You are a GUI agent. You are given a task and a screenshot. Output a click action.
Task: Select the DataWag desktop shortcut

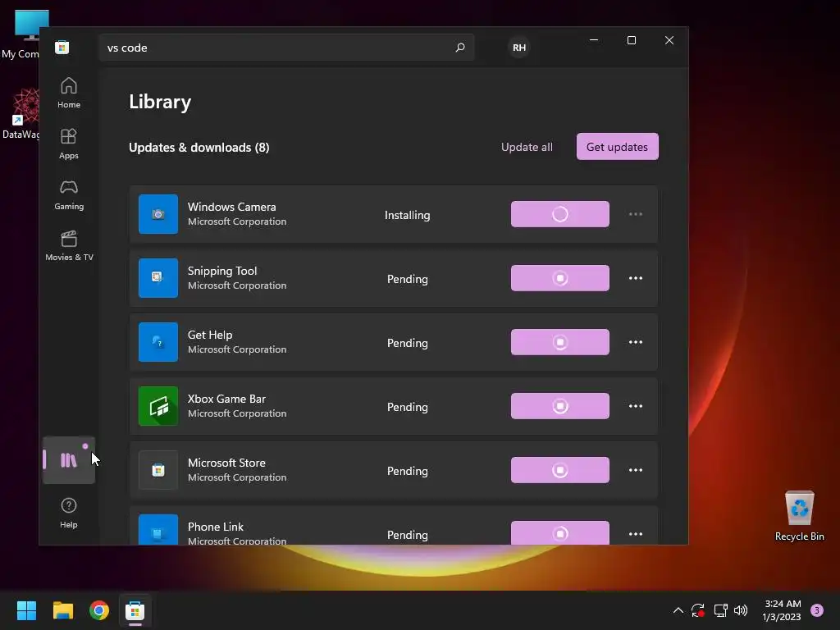point(21,114)
